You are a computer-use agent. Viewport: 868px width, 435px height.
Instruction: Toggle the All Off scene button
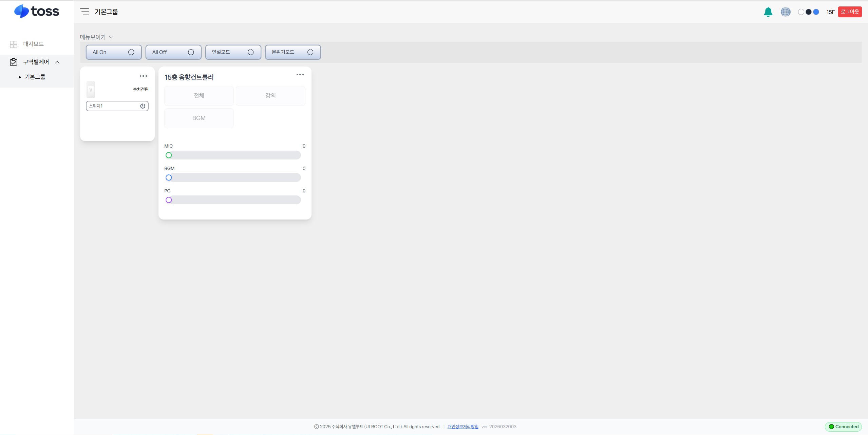(x=173, y=52)
